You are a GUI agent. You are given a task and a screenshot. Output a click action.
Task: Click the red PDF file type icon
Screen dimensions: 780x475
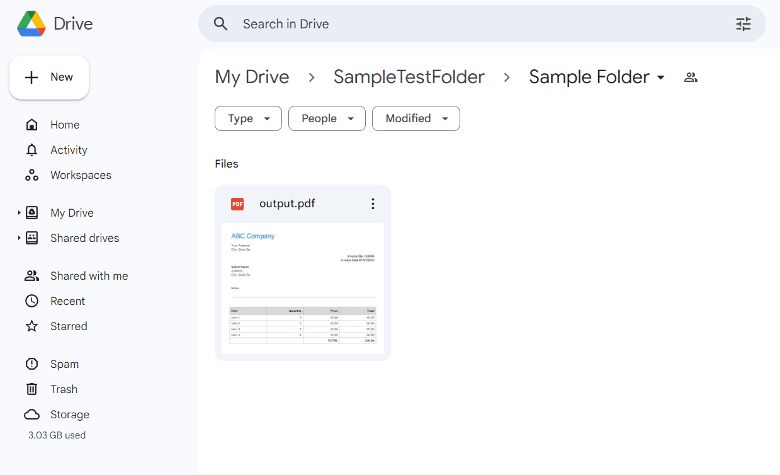pyautogui.click(x=238, y=204)
